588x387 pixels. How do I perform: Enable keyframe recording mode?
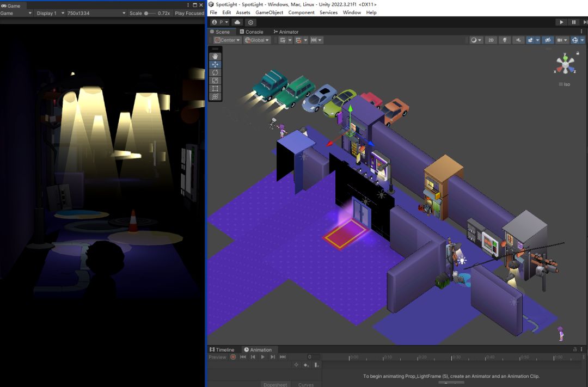(233, 357)
